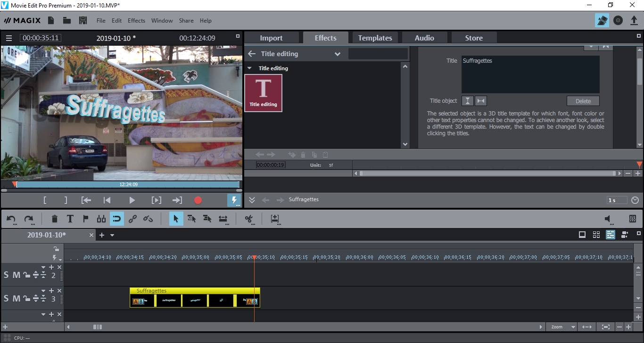The image size is (644, 343).
Task: Switch to Multicam mode icon
Action: click(625, 235)
